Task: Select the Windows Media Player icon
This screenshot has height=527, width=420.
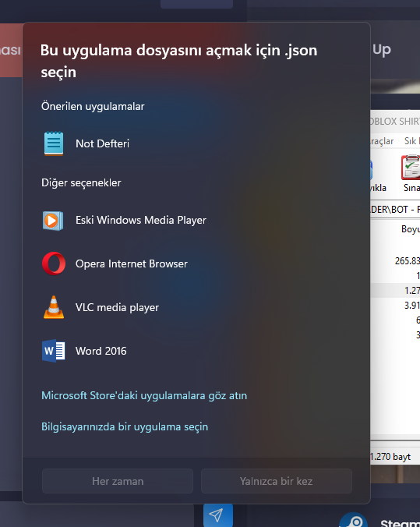Action: (53, 221)
